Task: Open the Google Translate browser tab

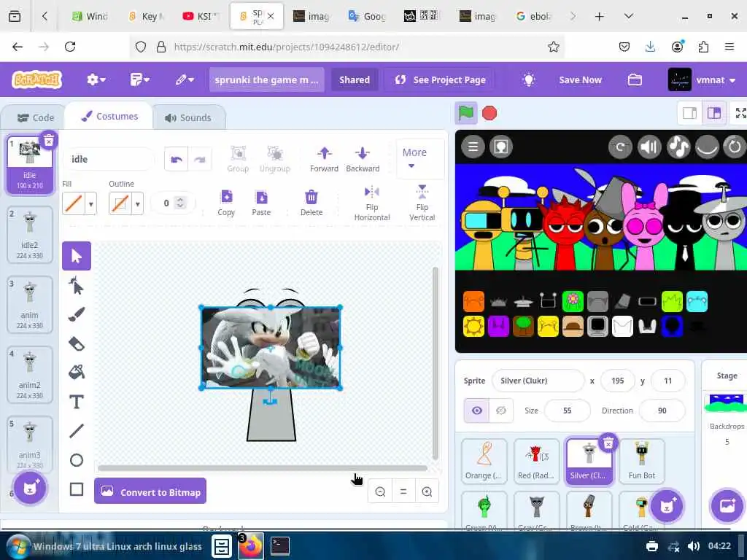Action: (367, 16)
